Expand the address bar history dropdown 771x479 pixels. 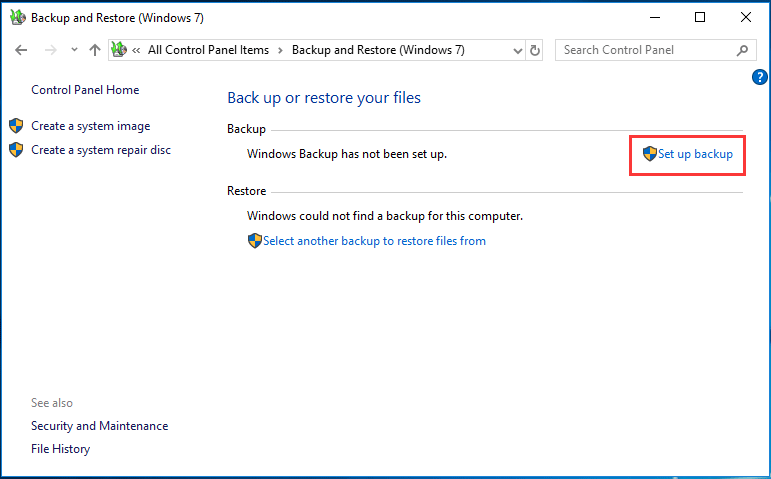(x=516, y=50)
